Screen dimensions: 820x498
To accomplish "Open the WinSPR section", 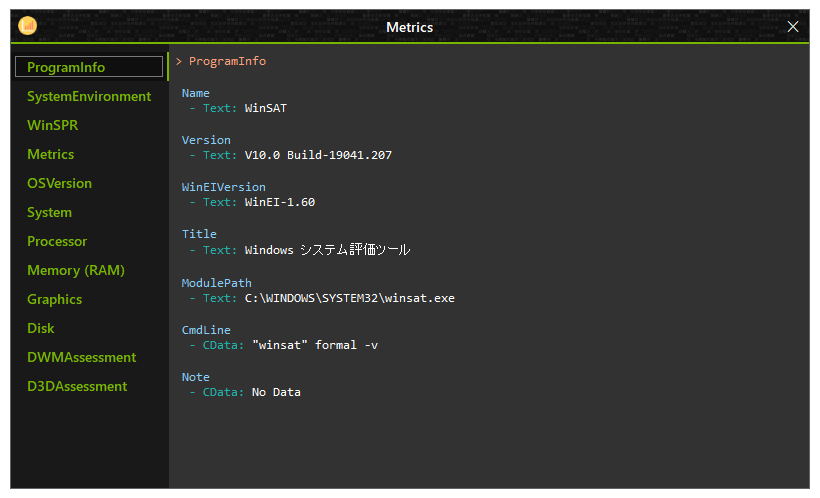I will (52, 125).
